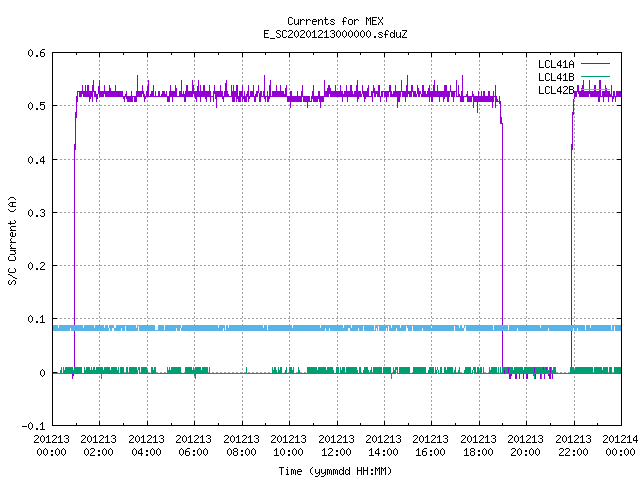Click the purple LCL41A legend line sample
Image resolution: width=640 pixels, height=480 pixels.
click(x=595, y=64)
